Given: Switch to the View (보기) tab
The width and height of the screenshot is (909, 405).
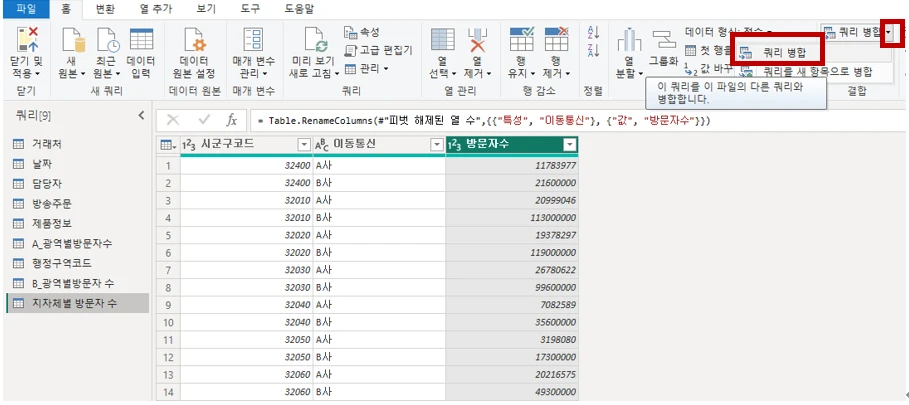Looking at the screenshot, I should (207, 9).
